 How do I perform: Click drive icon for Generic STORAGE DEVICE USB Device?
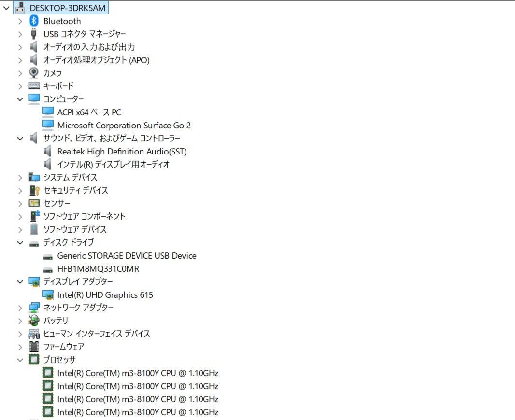[48, 257]
